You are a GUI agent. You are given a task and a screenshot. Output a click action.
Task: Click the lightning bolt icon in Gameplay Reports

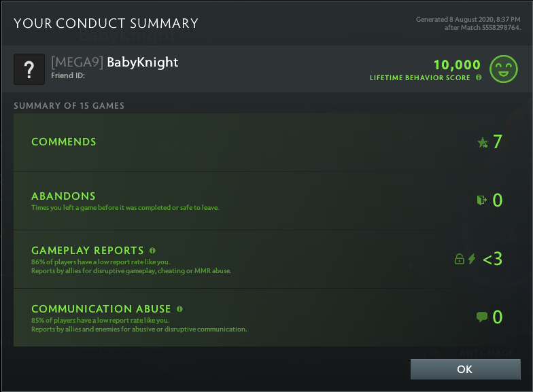tap(472, 259)
